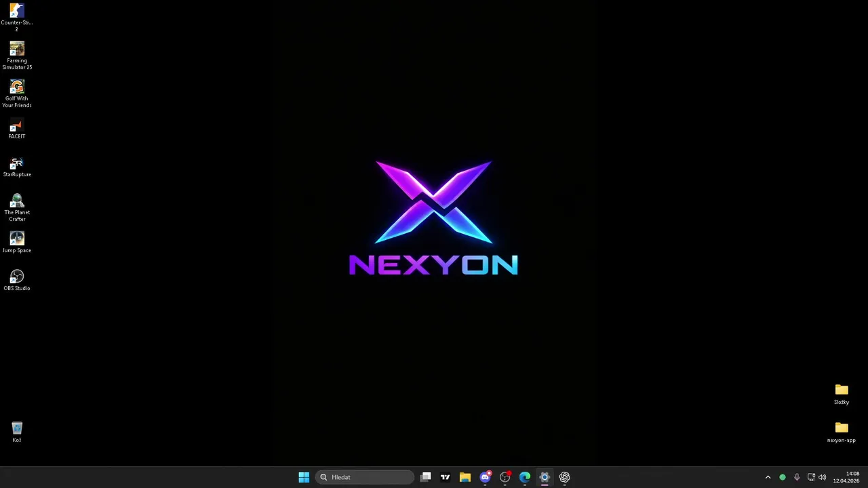Select the Koš recycle bin icon
868x488 pixels.
coord(17,432)
